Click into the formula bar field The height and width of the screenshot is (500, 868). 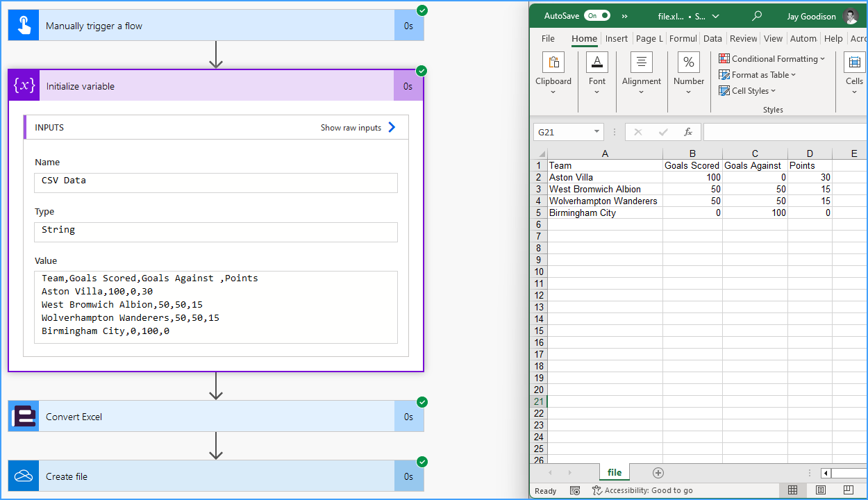785,132
